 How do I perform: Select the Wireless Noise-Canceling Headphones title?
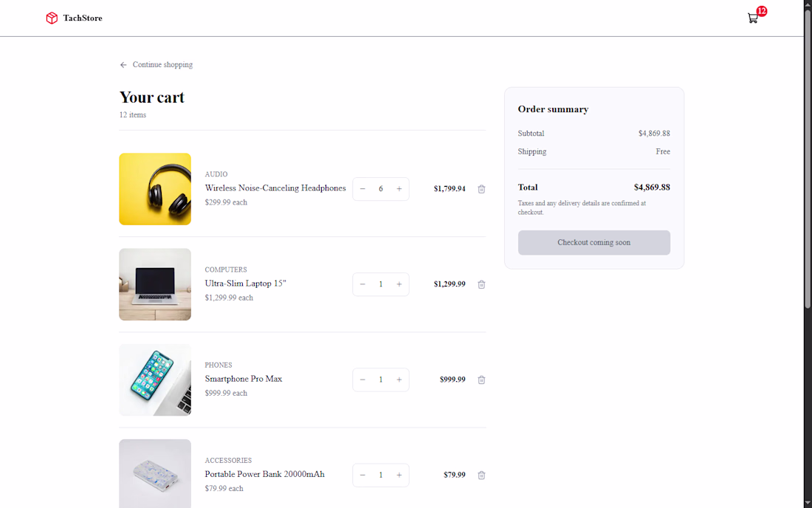[x=275, y=188]
